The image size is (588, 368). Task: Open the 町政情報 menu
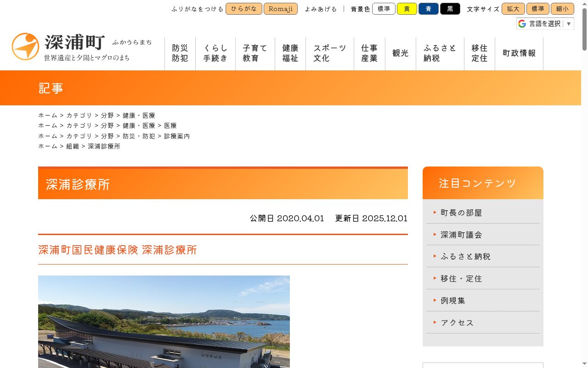519,53
